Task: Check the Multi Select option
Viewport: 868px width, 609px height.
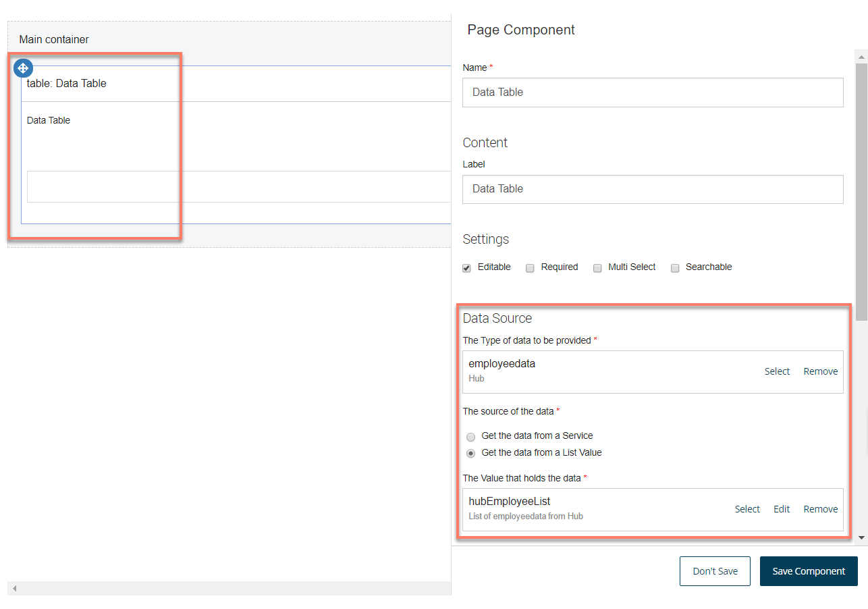Action: tap(597, 268)
